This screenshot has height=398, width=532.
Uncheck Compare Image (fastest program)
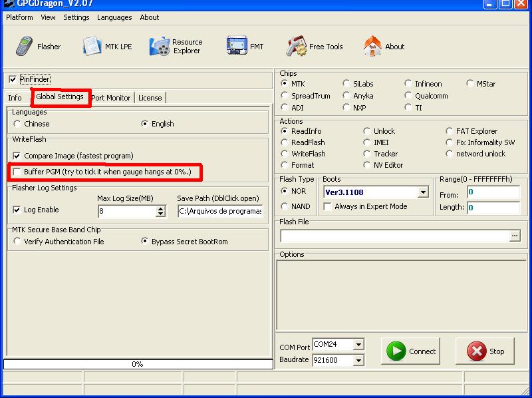pyautogui.click(x=17, y=156)
